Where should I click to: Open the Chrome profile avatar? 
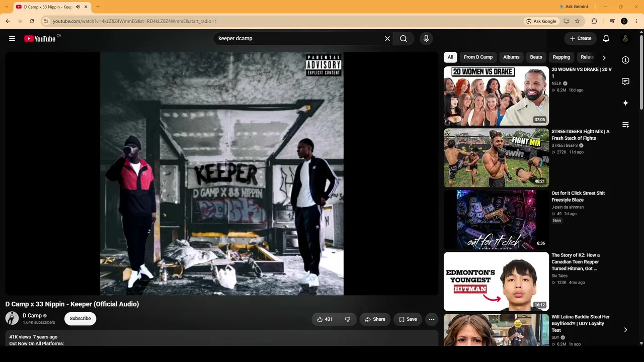click(624, 21)
